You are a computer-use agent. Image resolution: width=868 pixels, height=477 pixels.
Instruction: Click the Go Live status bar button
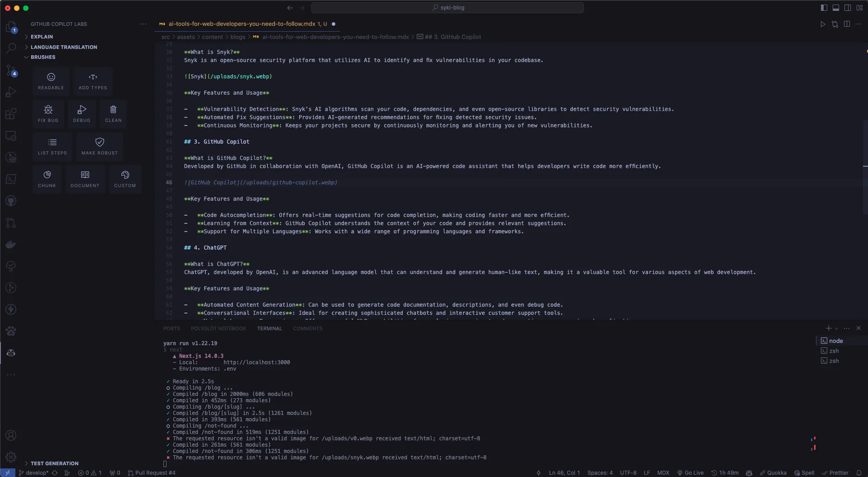690,473
